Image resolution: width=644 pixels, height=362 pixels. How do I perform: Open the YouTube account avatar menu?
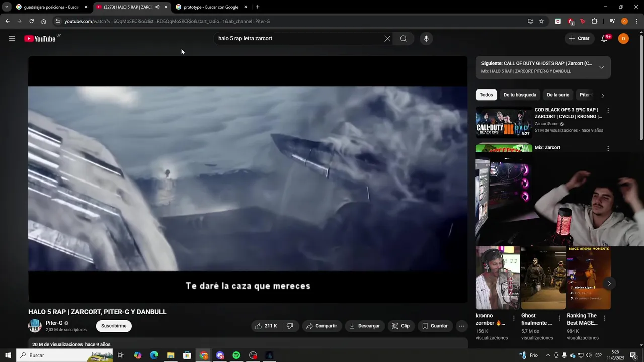tap(623, 39)
